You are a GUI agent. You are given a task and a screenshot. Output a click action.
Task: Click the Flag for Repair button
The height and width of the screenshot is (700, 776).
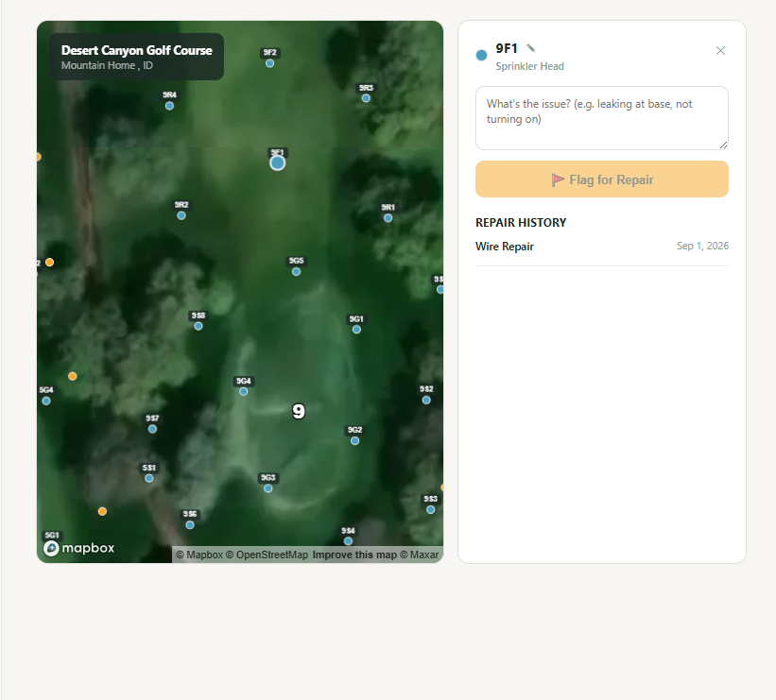tap(602, 179)
